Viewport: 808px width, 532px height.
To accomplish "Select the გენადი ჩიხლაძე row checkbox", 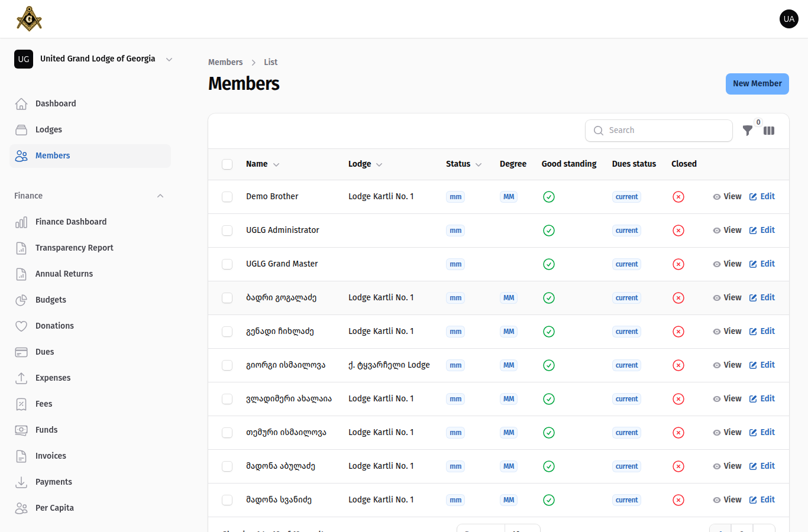I will coord(227,332).
